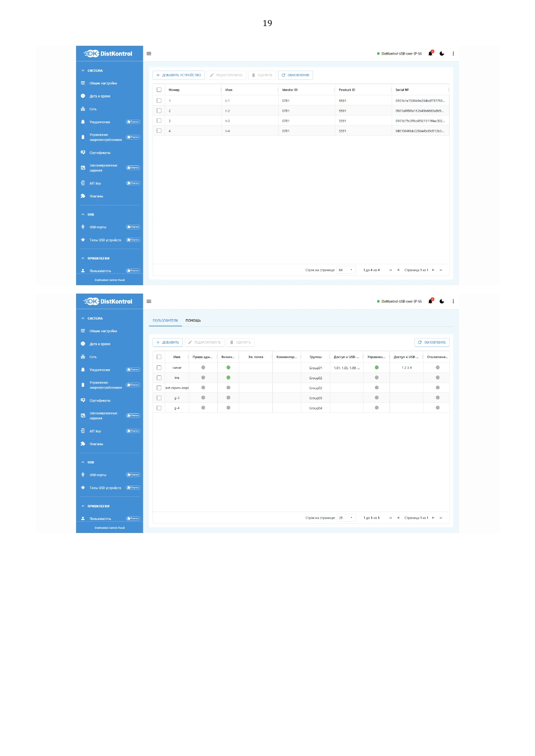This screenshot has width=535, height=756.
Task: Click serial number cell of device t-4
Action: coord(420,131)
